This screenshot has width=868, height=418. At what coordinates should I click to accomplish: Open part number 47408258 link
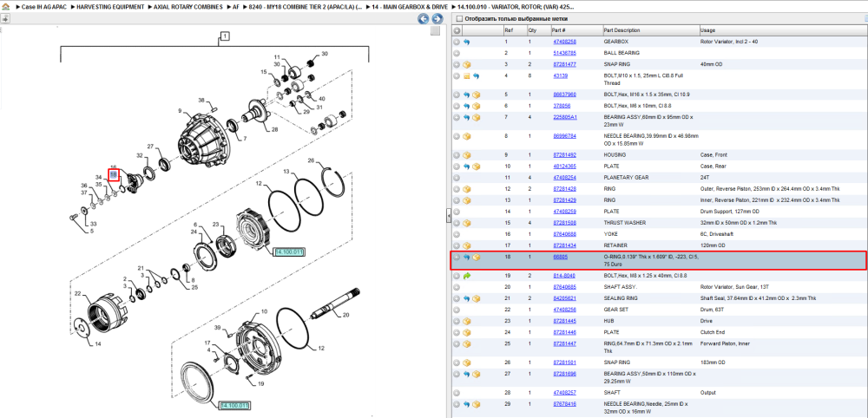[x=565, y=42]
